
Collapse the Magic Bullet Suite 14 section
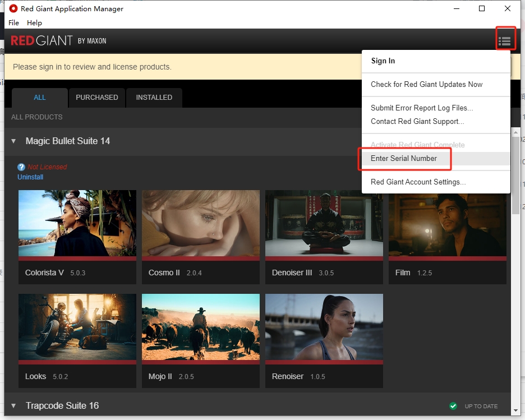tap(14, 141)
